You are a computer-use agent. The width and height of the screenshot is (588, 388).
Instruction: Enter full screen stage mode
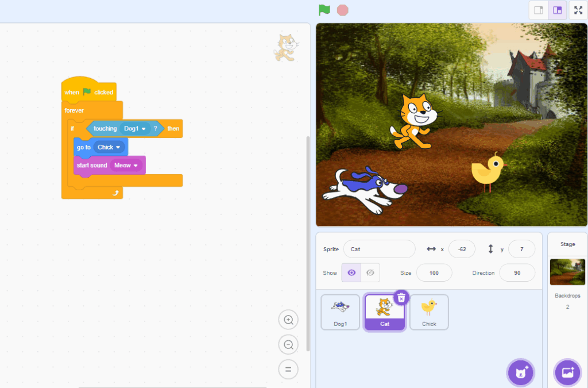point(578,10)
